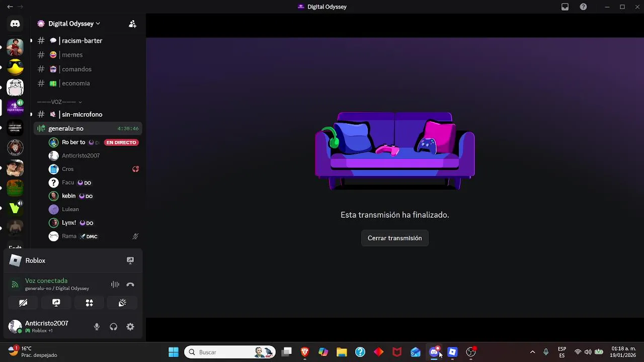
Task: Select user Cros in voice list
Action: pyautogui.click(x=94, y=169)
